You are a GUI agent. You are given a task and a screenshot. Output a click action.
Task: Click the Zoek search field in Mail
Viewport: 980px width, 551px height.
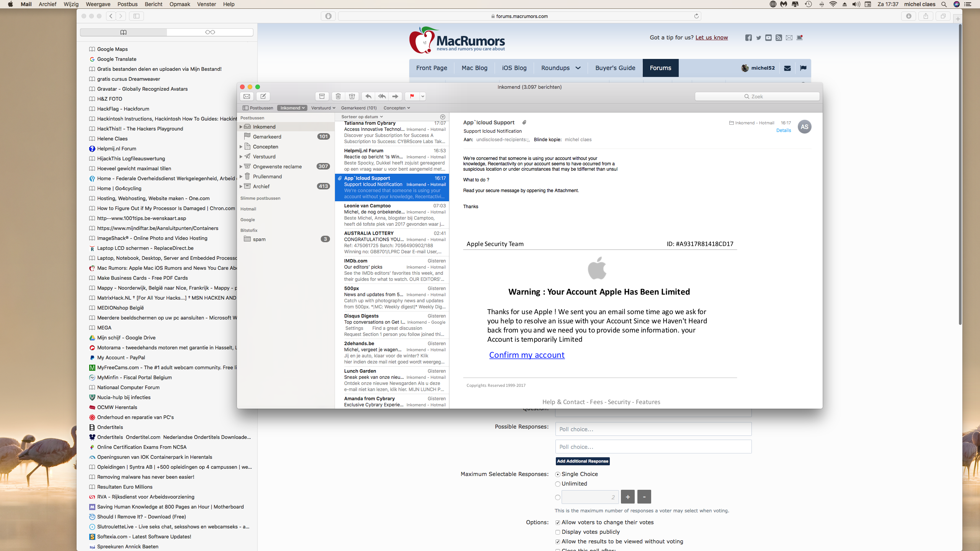757,96
